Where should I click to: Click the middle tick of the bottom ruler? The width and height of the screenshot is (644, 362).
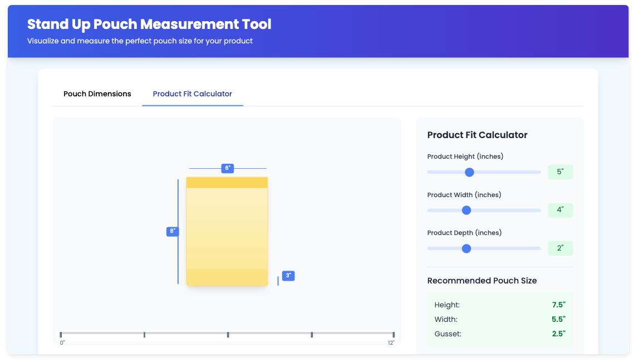pyautogui.click(x=227, y=335)
